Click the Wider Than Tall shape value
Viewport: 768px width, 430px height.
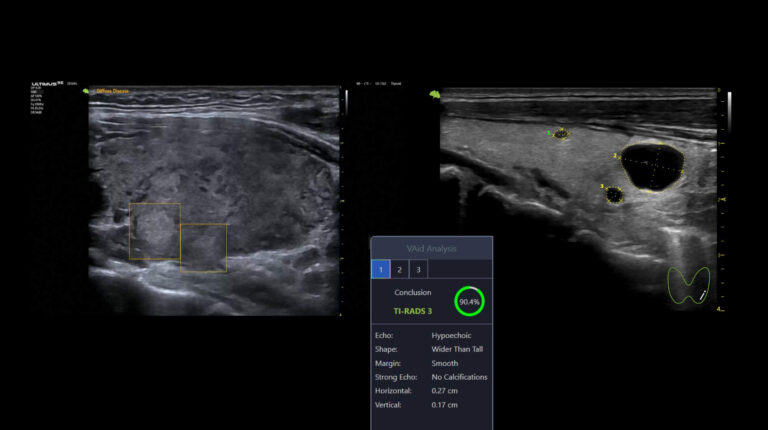click(x=457, y=349)
